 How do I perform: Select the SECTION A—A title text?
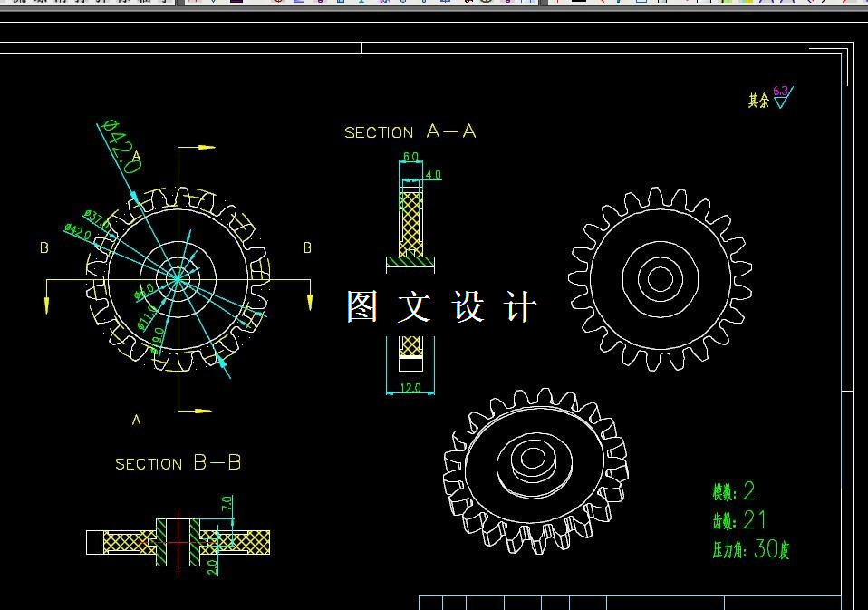tap(410, 131)
